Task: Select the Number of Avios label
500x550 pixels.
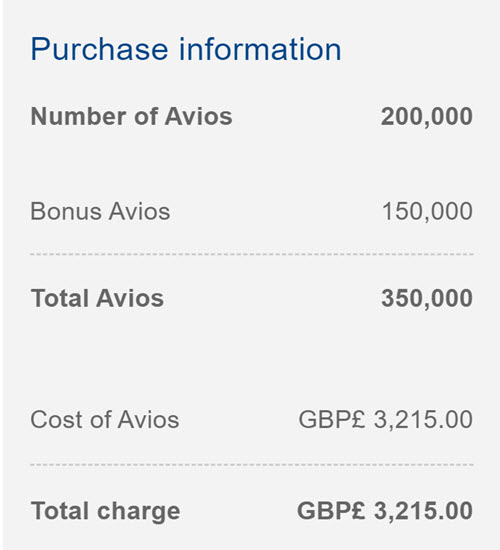Action: (x=132, y=116)
